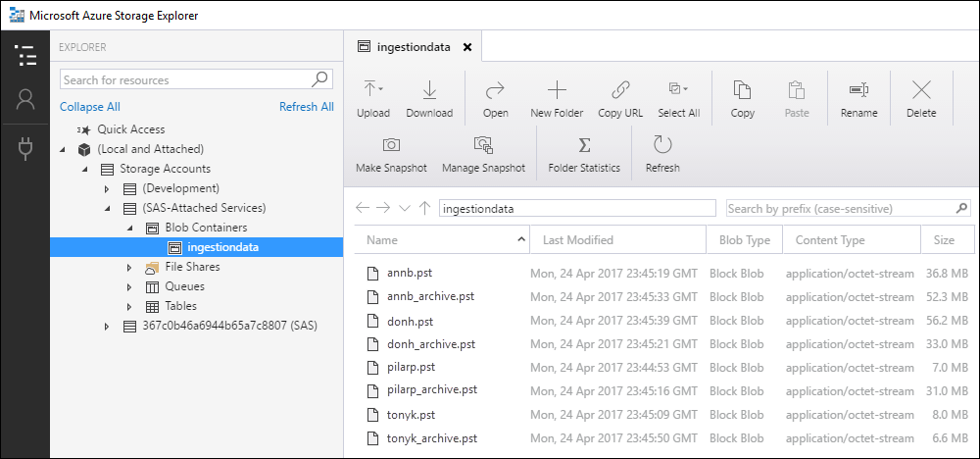Open the Select All dropdown
This screenshot has height=459, width=980.
pyautogui.click(x=679, y=90)
